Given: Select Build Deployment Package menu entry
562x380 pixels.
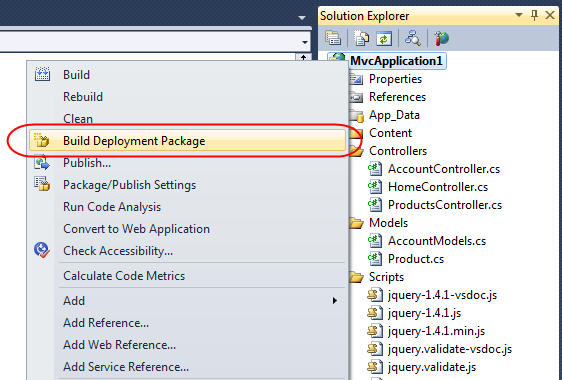Looking at the screenshot, I should [187, 141].
